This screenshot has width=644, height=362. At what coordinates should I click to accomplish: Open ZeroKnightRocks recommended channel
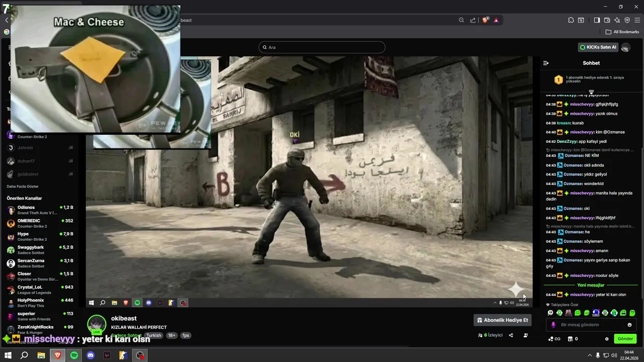tap(40, 329)
